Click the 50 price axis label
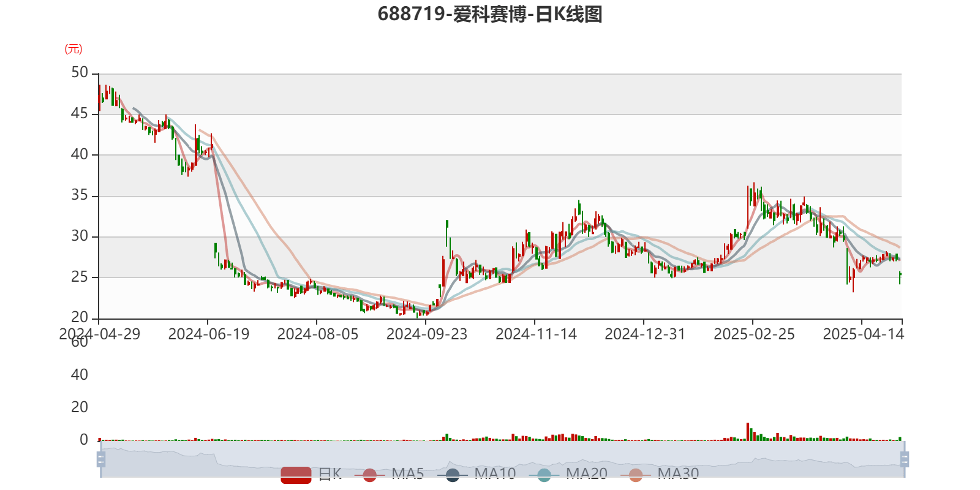Viewport: 980px width, 490px height. 80,72
